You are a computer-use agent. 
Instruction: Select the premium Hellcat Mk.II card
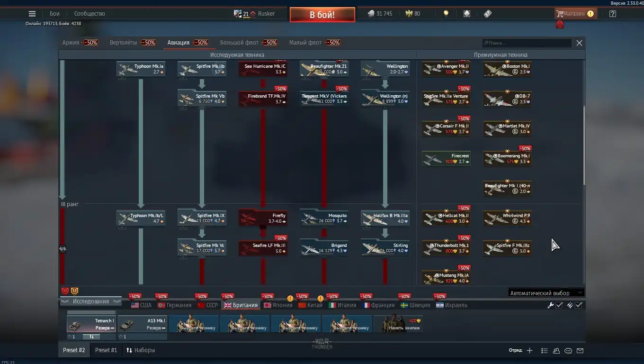447,218
